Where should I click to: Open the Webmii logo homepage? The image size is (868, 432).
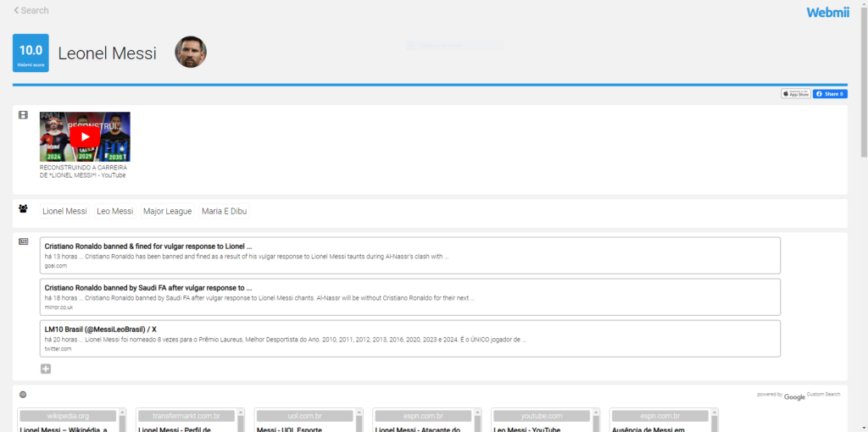(826, 12)
